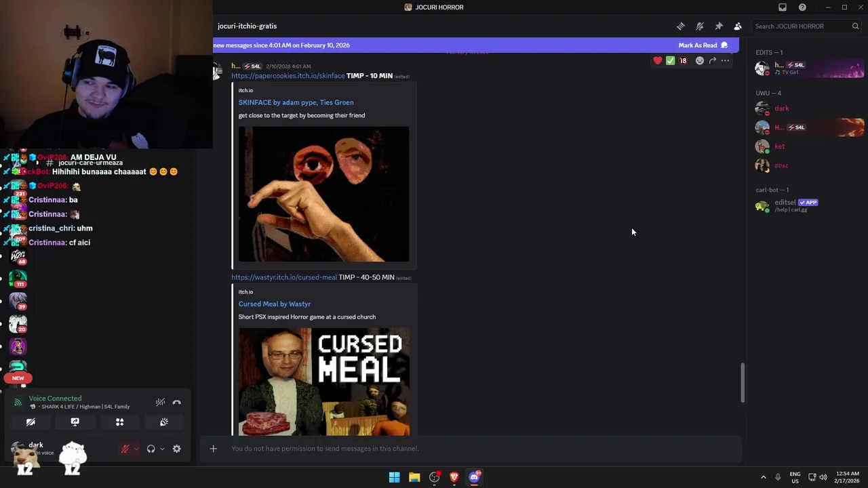Open Discord taskbar icon

click(475, 477)
